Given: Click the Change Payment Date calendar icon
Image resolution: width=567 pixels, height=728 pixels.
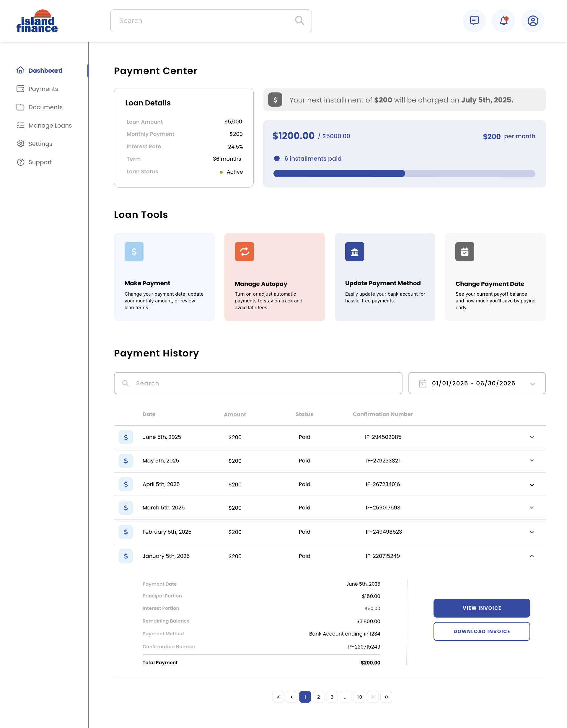Looking at the screenshot, I should tap(464, 251).
